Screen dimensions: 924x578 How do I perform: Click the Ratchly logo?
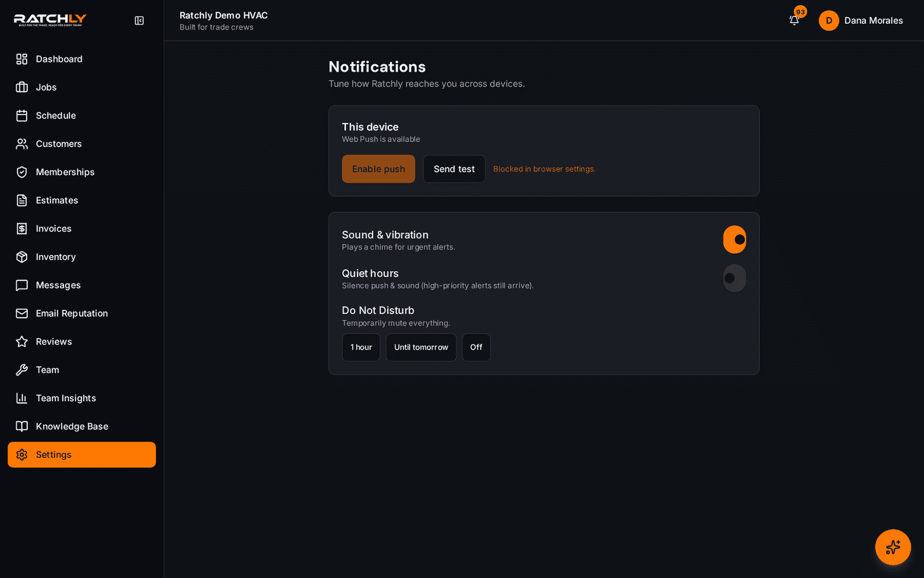coord(50,20)
